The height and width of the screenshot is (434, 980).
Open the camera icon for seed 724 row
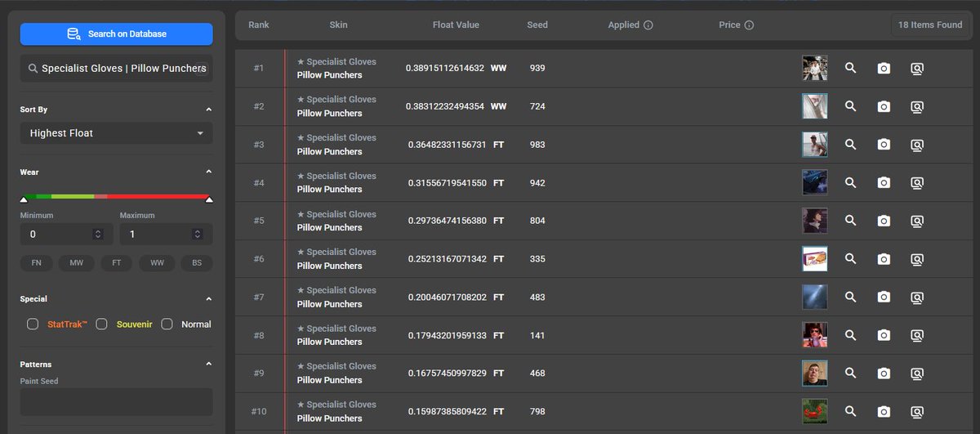click(884, 106)
